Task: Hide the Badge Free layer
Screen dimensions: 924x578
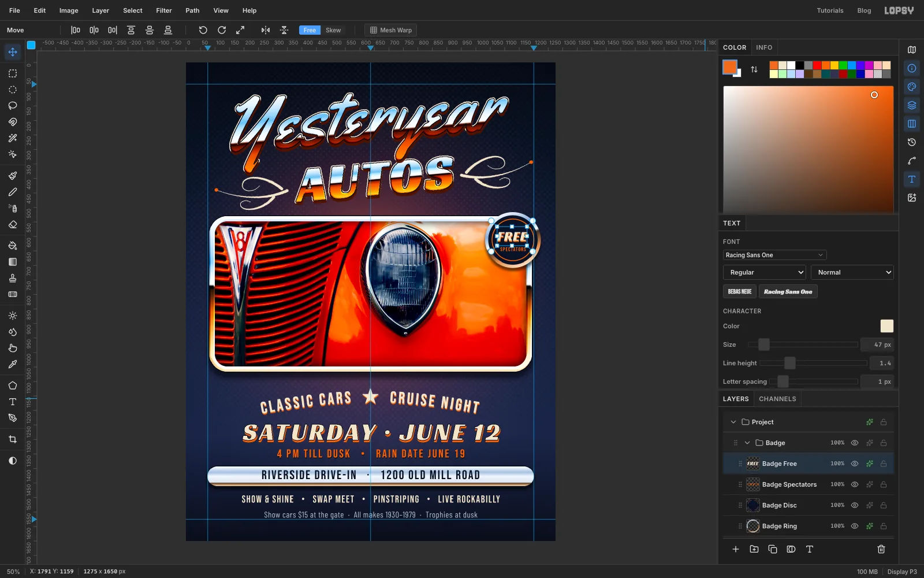Action: coord(855,464)
